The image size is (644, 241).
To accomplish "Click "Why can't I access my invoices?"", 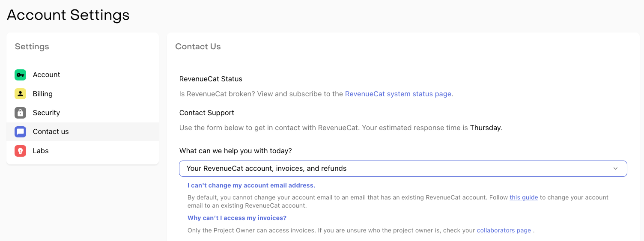I will pyautogui.click(x=237, y=218).
